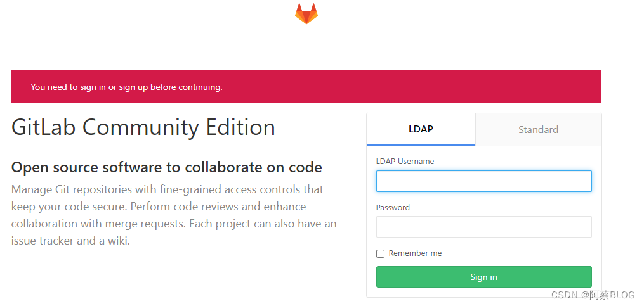Switch to the Standard login tab

538,129
